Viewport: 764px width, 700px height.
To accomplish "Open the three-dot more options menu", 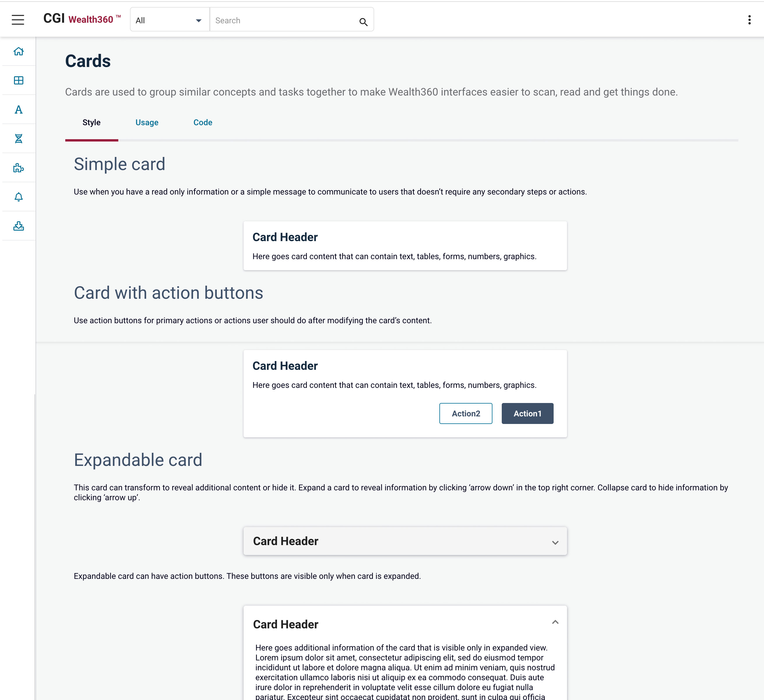I will pos(749,20).
